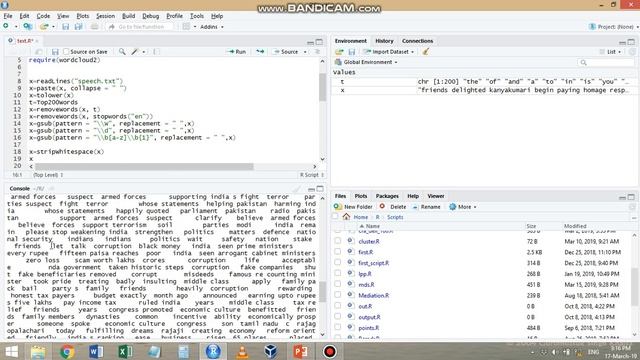Click the refresh icon in Environment pane
Viewport: 640px width, 360px height.
point(633,52)
